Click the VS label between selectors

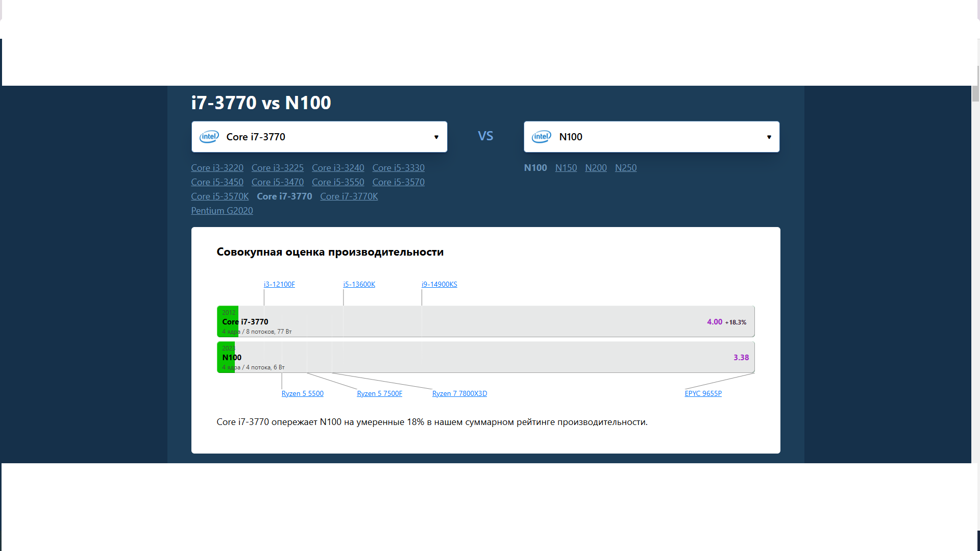click(485, 136)
